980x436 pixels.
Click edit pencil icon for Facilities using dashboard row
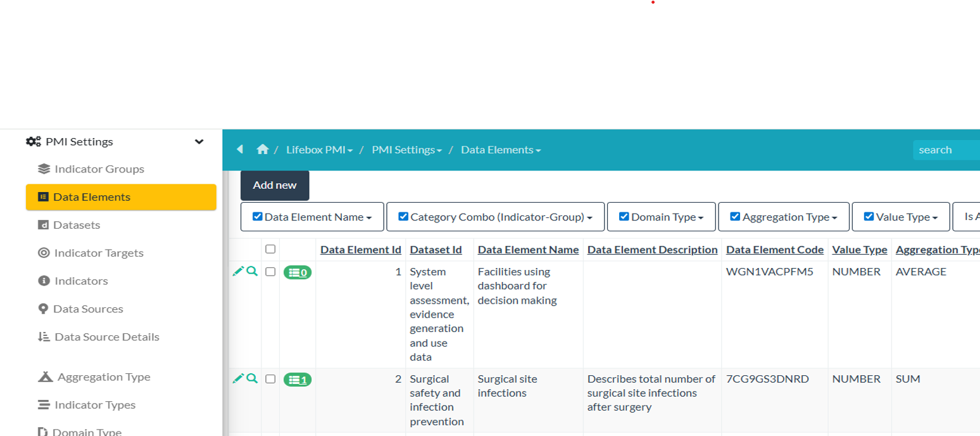click(x=238, y=271)
